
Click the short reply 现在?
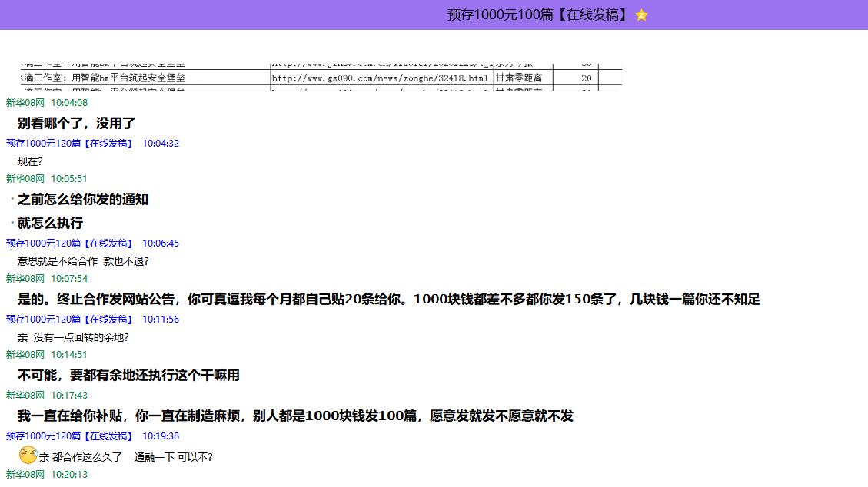coord(30,161)
